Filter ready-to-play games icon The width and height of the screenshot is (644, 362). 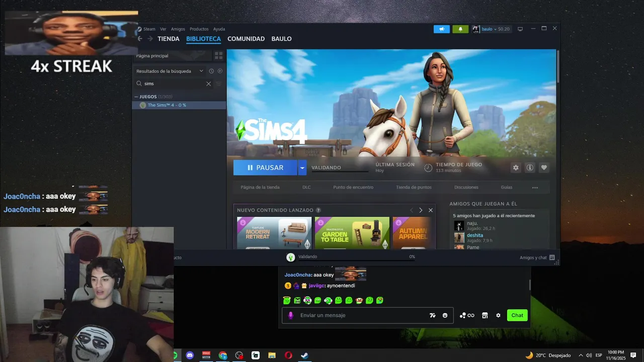(x=220, y=71)
